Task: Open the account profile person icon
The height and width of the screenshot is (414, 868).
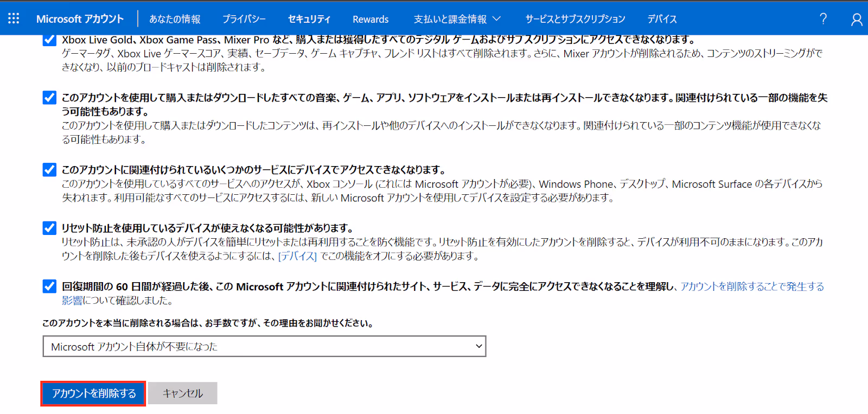Action: tap(857, 19)
